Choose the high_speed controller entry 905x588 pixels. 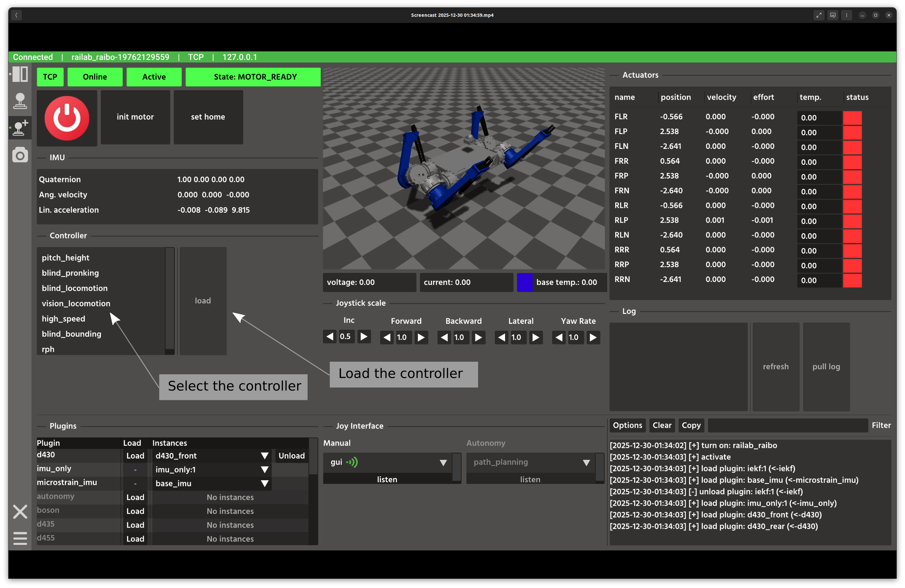pos(63,319)
